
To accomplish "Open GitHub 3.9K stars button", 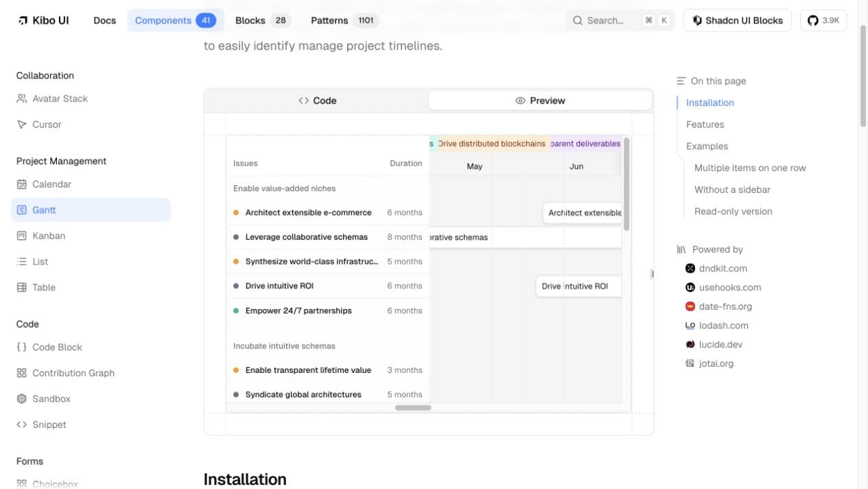I will point(823,21).
